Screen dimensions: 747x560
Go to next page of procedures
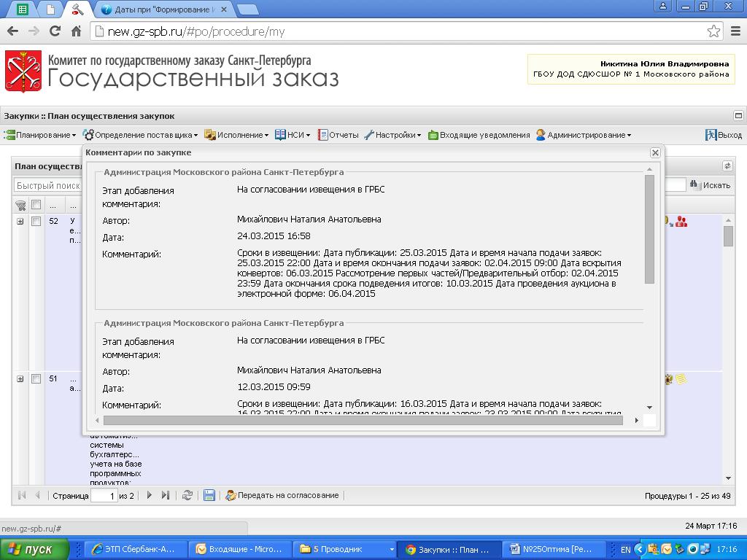(149, 495)
